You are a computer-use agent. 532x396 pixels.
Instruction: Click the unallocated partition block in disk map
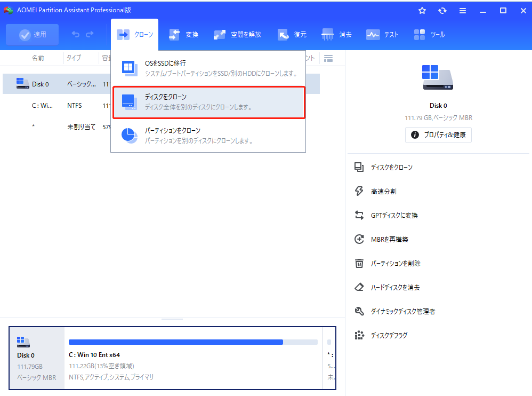(x=329, y=358)
